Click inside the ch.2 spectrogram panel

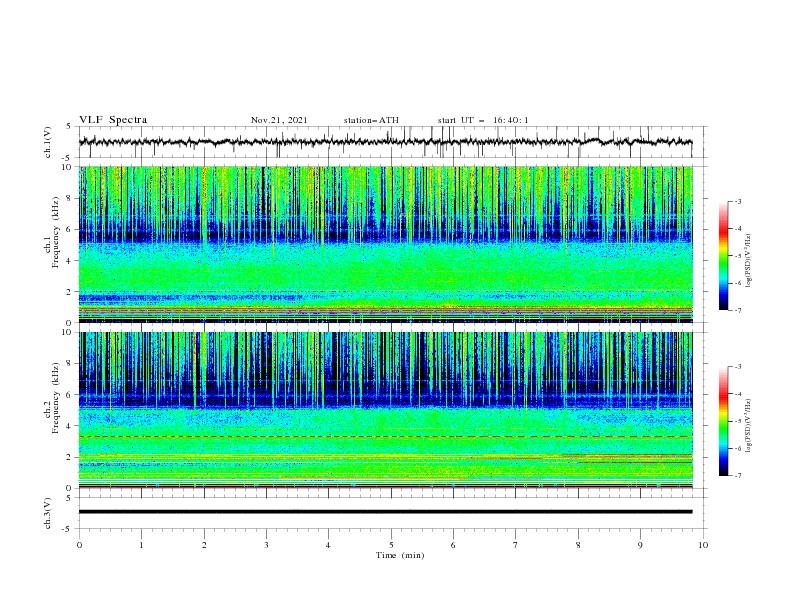click(386, 410)
